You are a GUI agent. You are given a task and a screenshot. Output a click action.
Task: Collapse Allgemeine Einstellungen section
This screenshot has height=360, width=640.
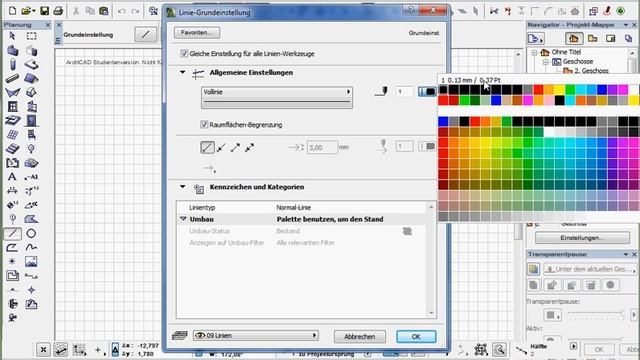(182, 72)
